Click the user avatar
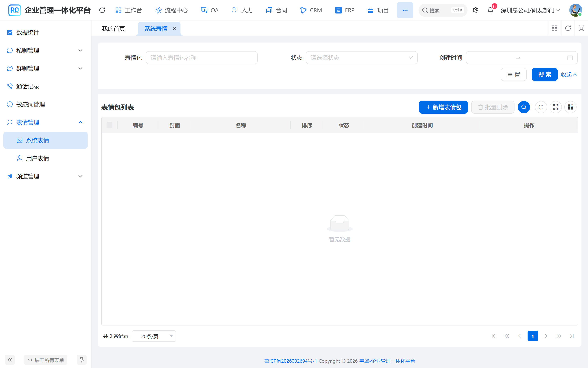588x368 pixels. 575,10
